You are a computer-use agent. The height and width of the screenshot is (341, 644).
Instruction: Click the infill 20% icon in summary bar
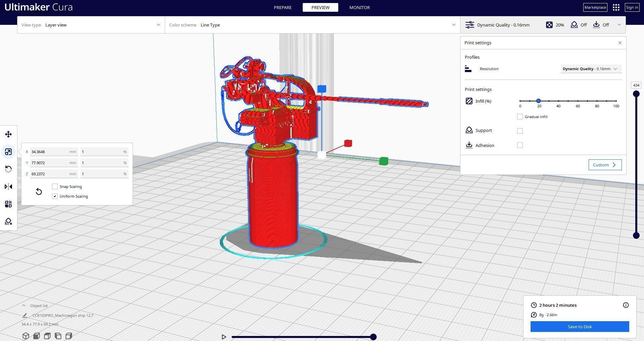549,25
